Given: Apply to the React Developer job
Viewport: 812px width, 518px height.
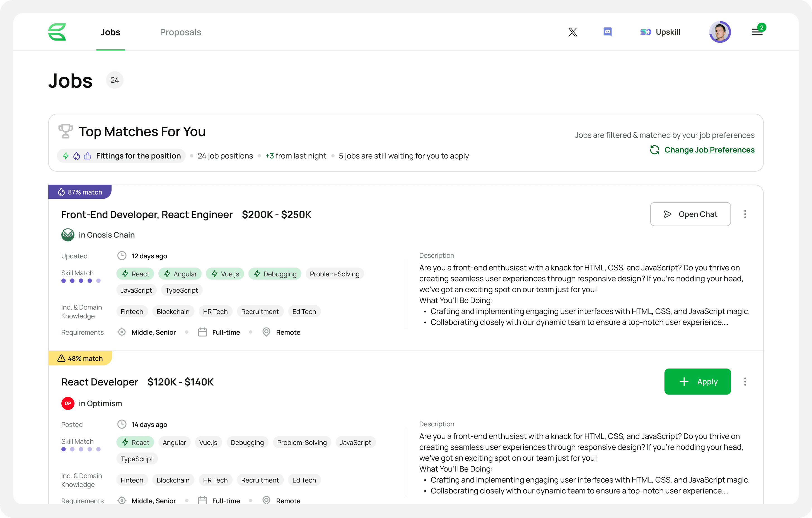Looking at the screenshot, I should (x=697, y=382).
